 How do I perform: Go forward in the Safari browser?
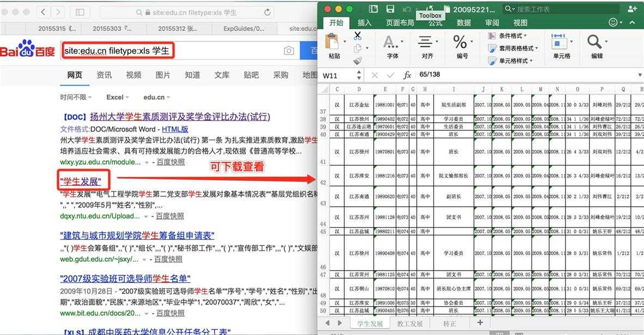point(58,13)
